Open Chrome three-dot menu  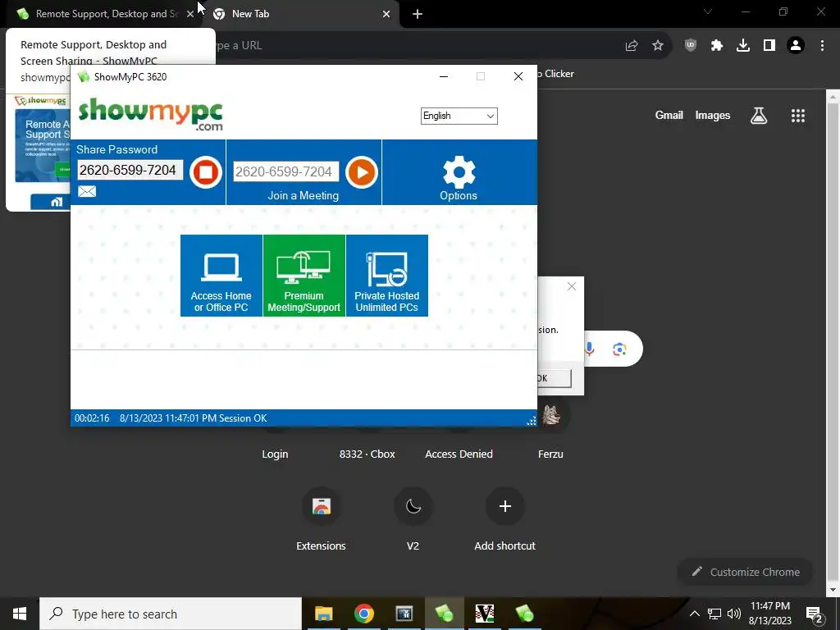(x=822, y=46)
